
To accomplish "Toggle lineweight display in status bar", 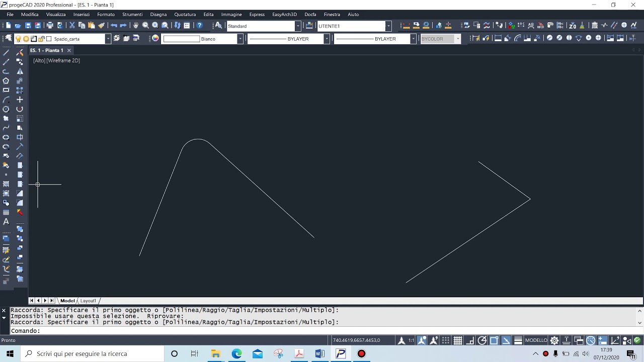I will tap(518, 340).
